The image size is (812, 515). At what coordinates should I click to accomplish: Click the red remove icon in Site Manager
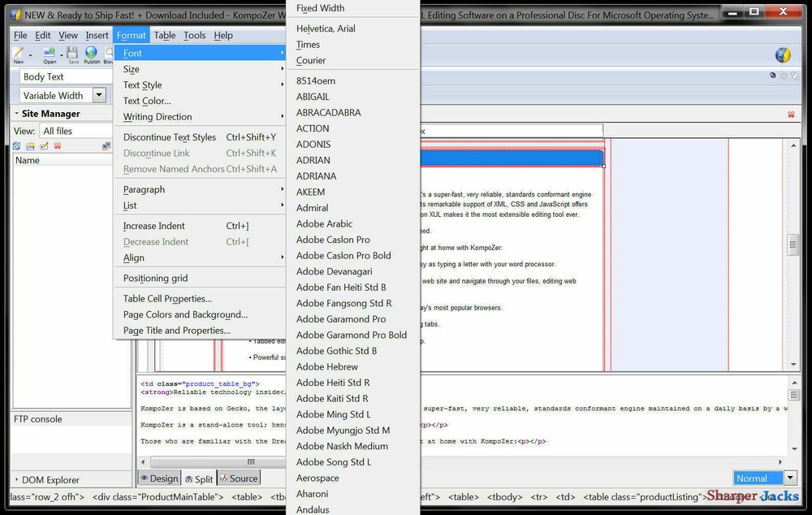click(x=58, y=146)
